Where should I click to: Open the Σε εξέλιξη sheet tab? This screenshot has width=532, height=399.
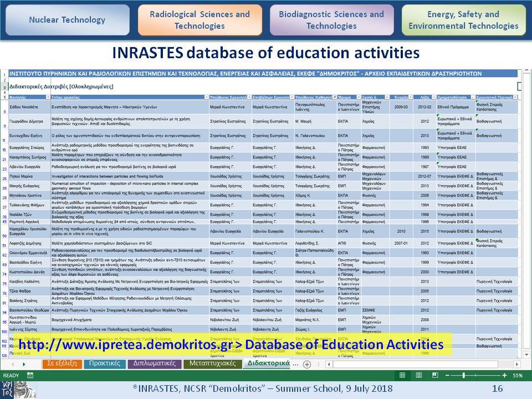[62, 364]
